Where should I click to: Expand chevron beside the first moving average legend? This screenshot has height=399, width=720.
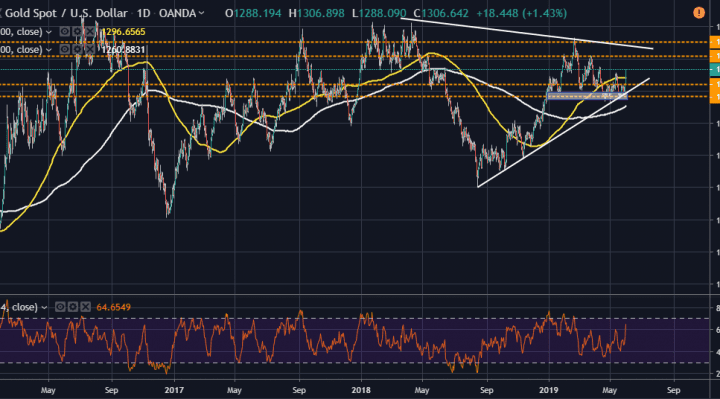49,32
